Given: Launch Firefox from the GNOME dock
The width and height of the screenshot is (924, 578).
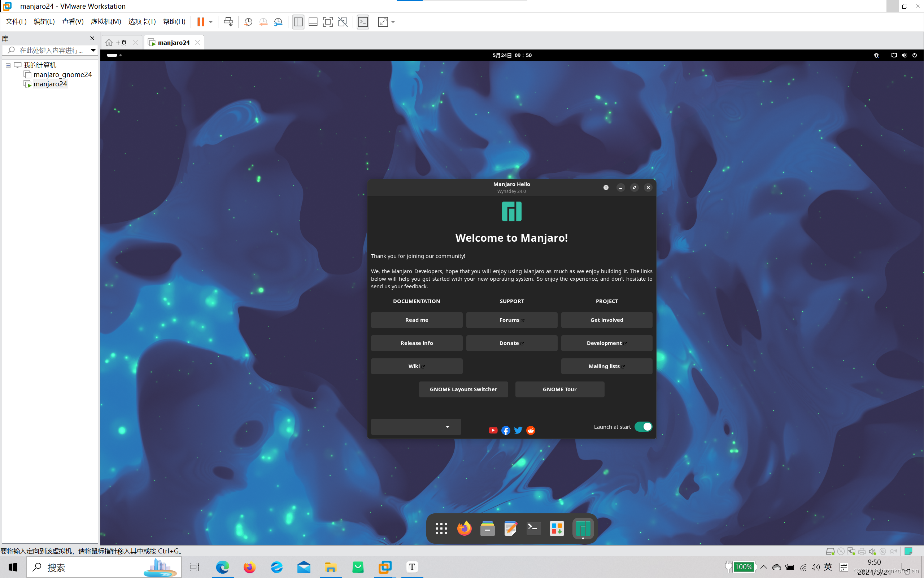Looking at the screenshot, I should (464, 528).
